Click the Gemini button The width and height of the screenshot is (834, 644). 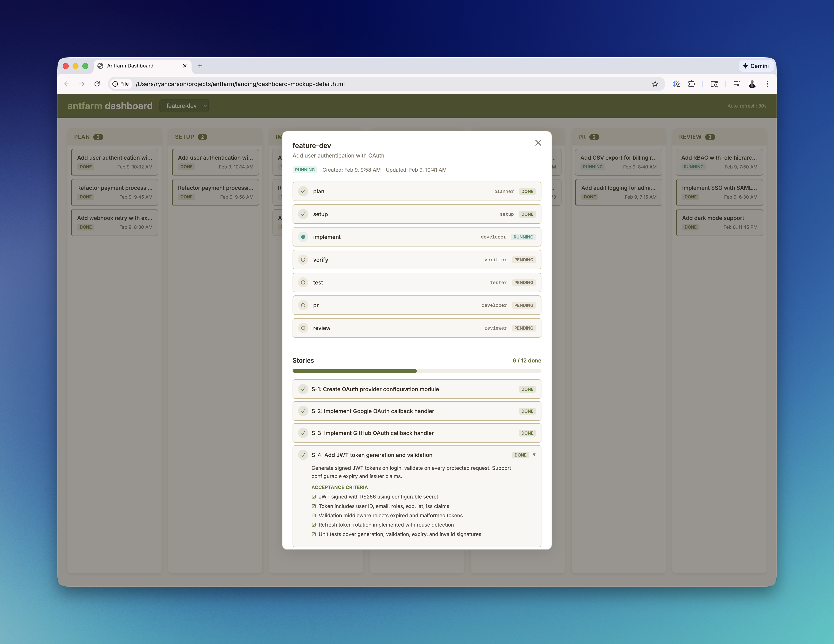coord(756,66)
